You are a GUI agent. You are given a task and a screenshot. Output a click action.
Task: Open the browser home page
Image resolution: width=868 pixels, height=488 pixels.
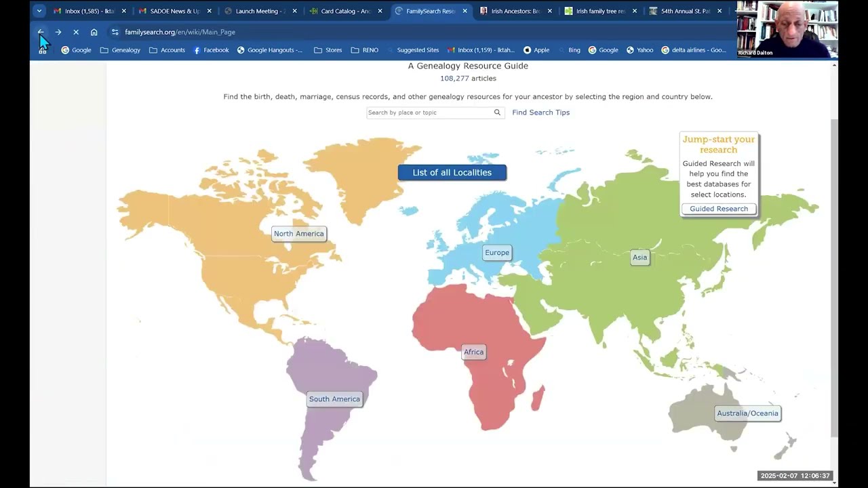point(94,32)
